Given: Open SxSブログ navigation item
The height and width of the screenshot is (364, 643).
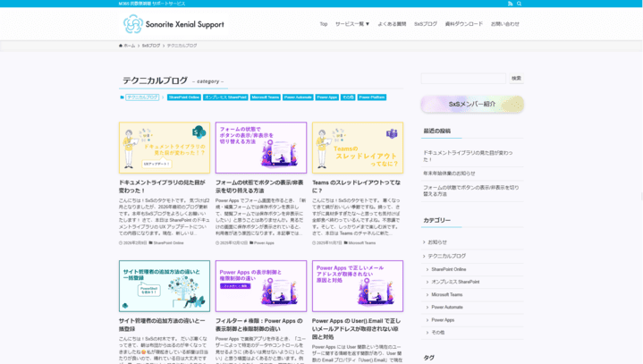Looking at the screenshot, I should (x=426, y=24).
